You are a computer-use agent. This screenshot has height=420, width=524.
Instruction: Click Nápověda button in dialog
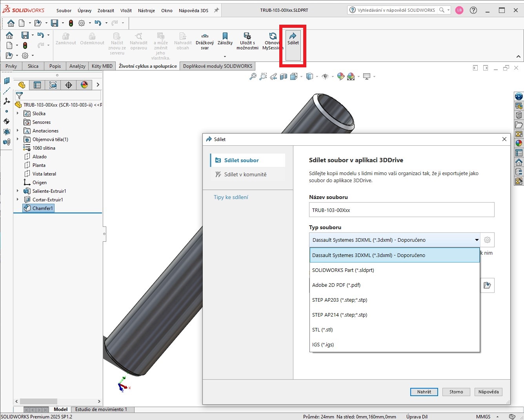coord(488,392)
